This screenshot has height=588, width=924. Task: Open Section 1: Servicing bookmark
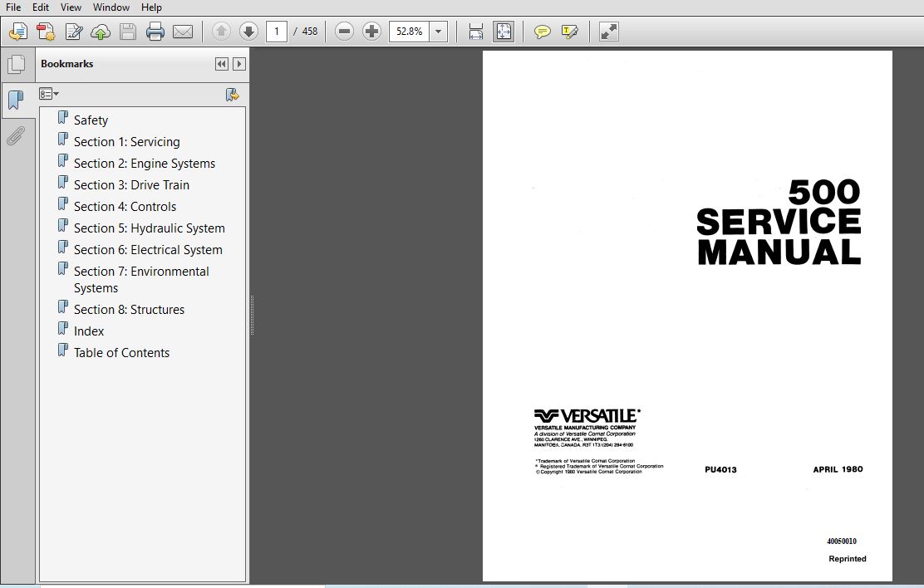coord(126,142)
